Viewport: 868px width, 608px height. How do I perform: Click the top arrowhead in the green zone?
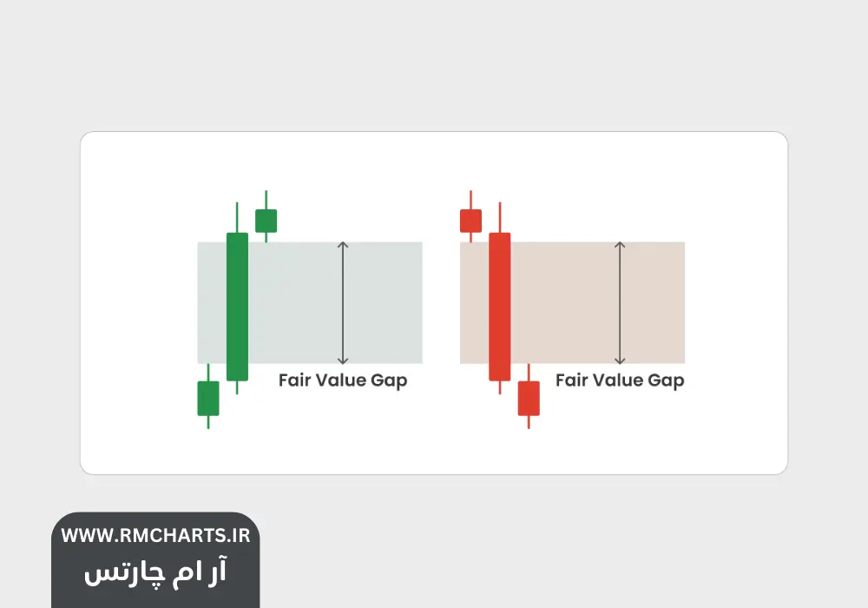[343, 246]
